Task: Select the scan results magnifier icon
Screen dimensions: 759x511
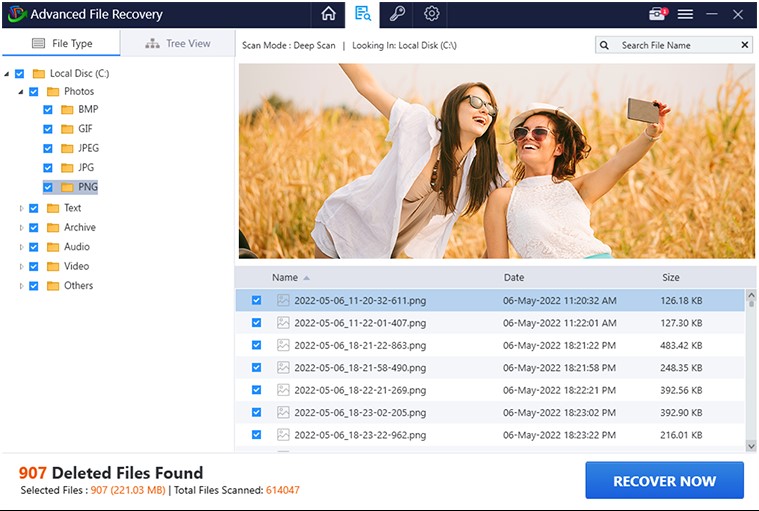Action: tap(362, 14)
